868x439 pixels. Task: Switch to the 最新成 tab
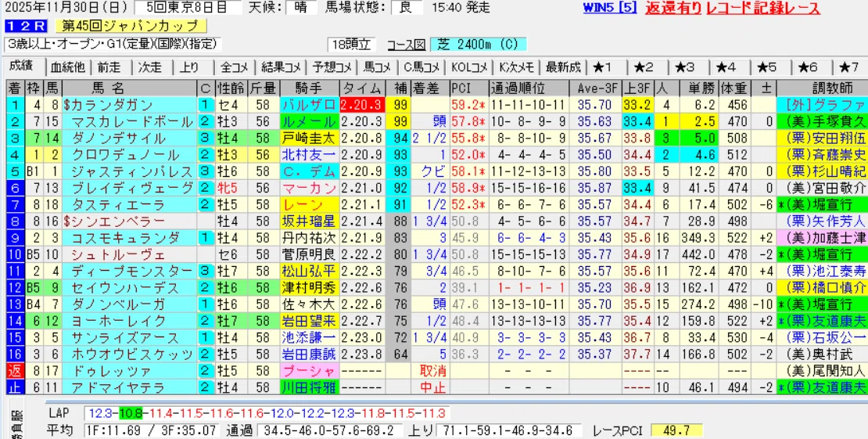(x=563, y=67)
